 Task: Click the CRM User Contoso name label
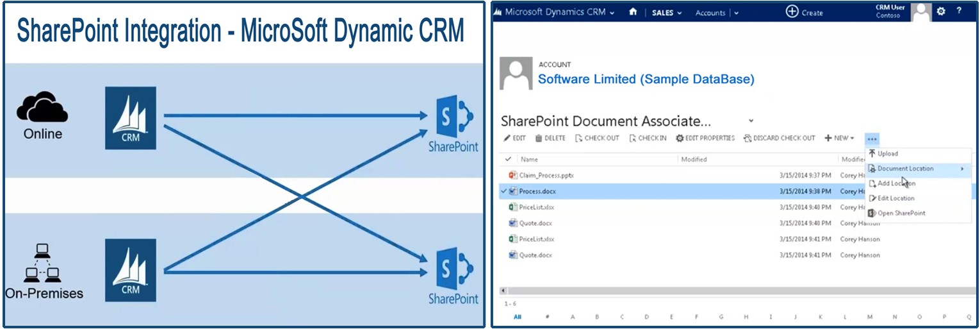[x=891, y=12]
